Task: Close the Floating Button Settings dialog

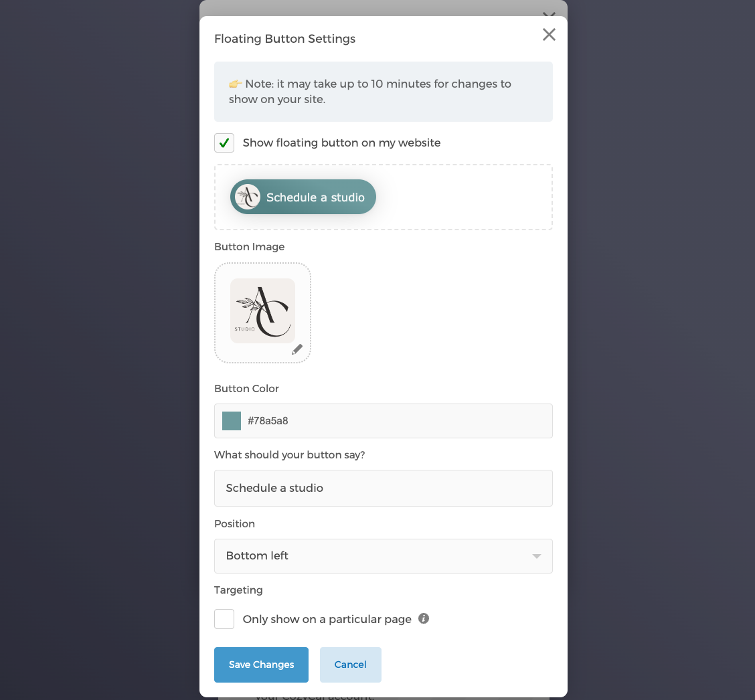Action: click(549, 34)
